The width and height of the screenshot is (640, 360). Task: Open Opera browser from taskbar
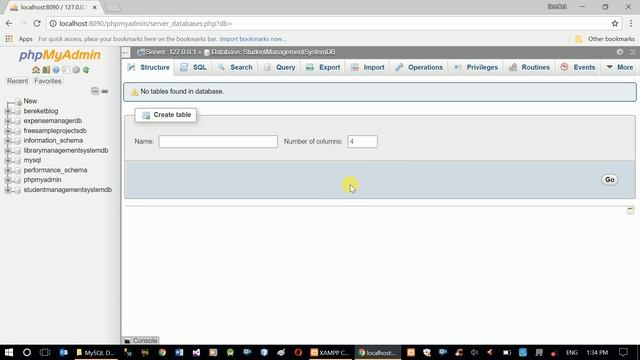click(x=298, y=352)
